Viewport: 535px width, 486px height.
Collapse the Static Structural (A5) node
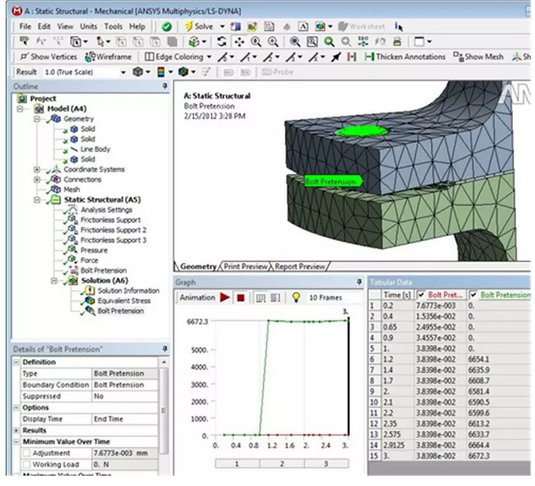[x=37, y=200]
